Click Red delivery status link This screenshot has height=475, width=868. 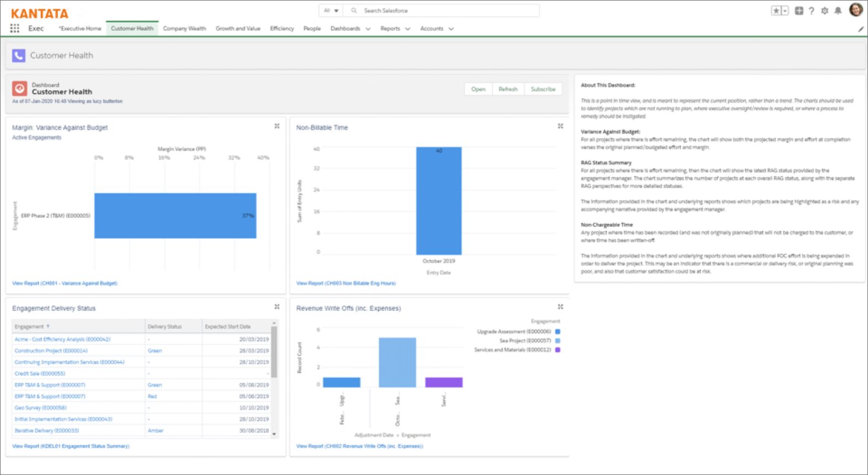[x=152, y=397]
